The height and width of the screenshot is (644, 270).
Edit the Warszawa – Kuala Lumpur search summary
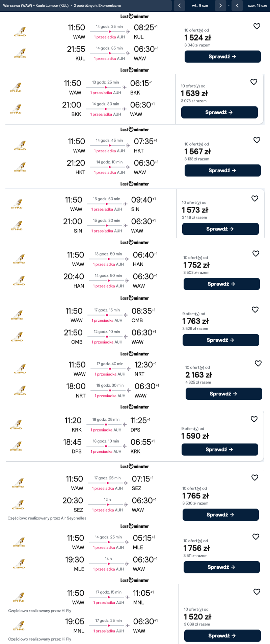coord(62,5)
